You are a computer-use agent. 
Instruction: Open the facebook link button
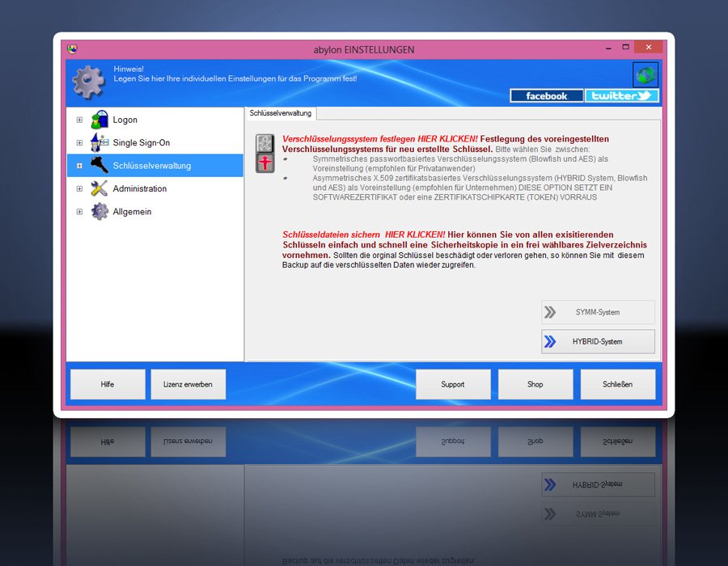(547, 95)
